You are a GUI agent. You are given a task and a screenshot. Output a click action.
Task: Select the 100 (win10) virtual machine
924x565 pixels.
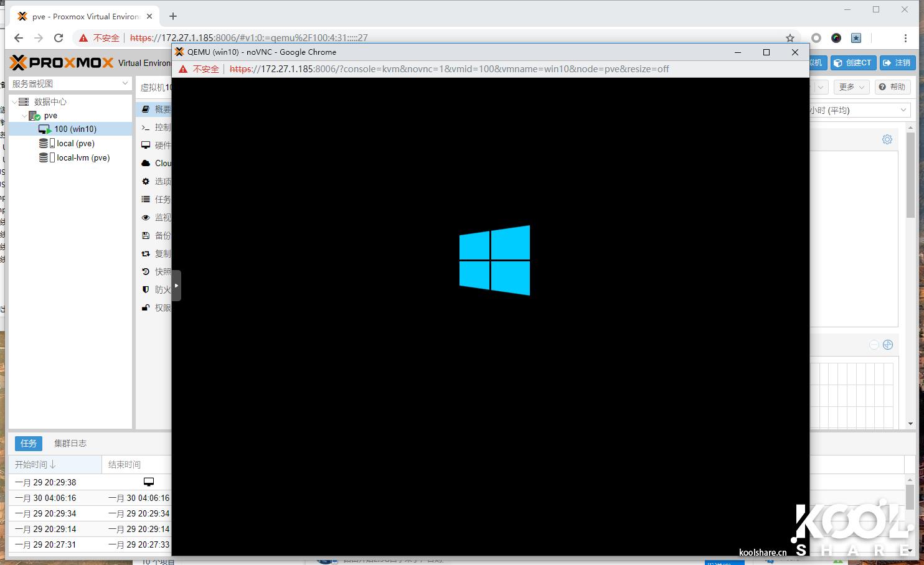(70, 129)
